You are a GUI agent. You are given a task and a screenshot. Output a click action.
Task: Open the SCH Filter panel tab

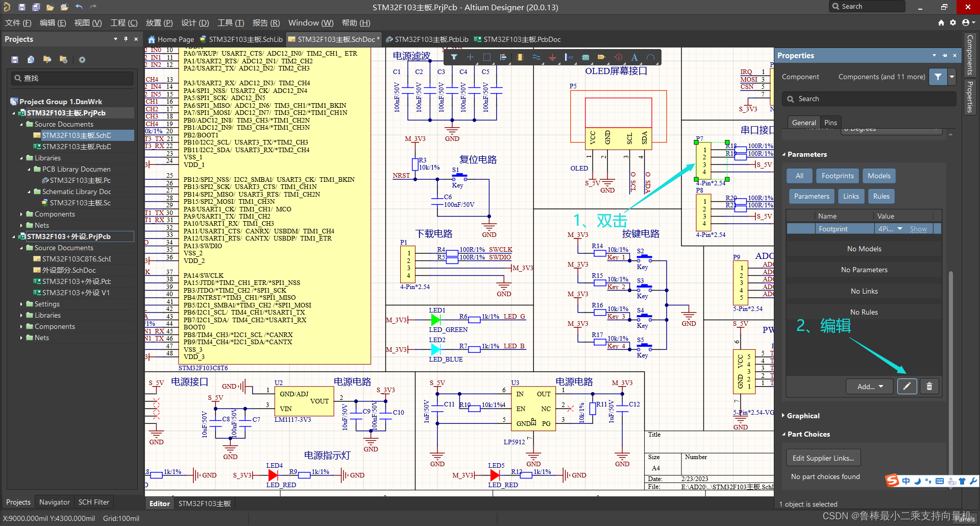94,503
